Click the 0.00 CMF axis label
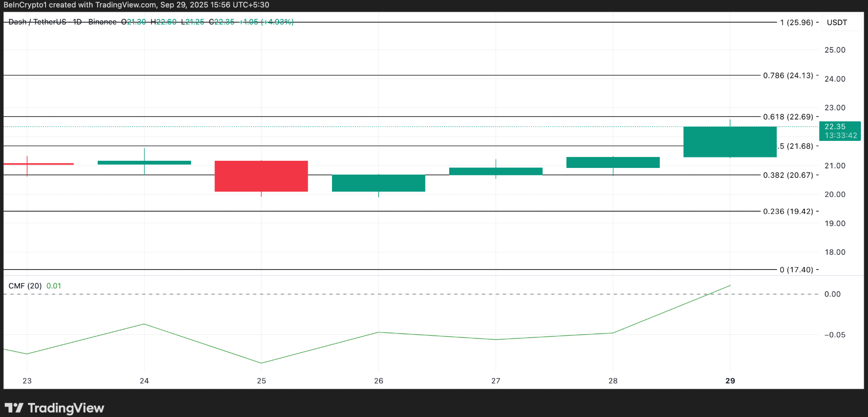The image size is (868, 417). tap(832, 294)
